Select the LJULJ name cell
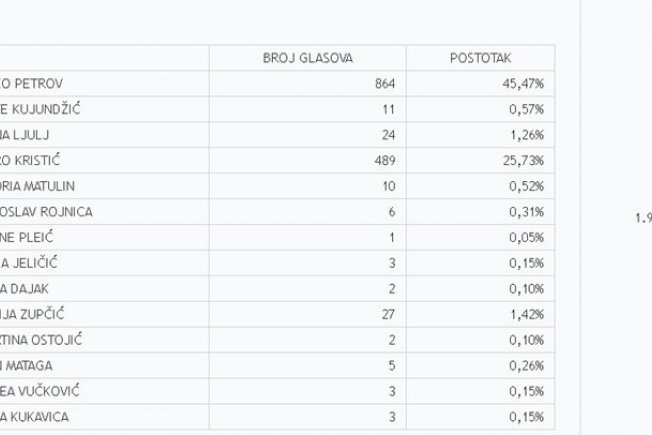The width and height of the screenshot is (652, 435). (x=25, y=135)
